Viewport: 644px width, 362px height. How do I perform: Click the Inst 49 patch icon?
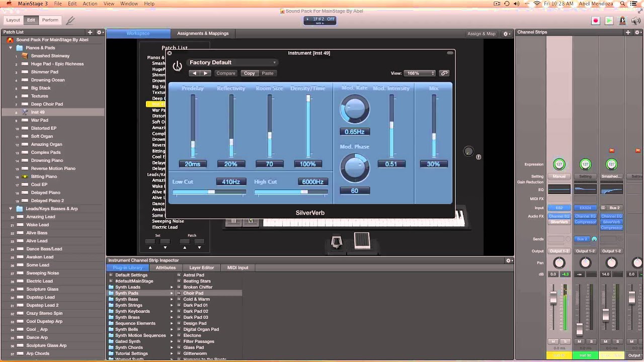[24, 112]
